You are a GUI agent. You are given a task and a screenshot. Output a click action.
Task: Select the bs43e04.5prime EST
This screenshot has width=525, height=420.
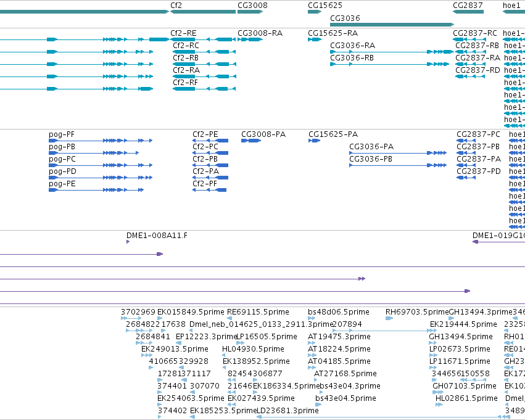(x=318, y=405)
